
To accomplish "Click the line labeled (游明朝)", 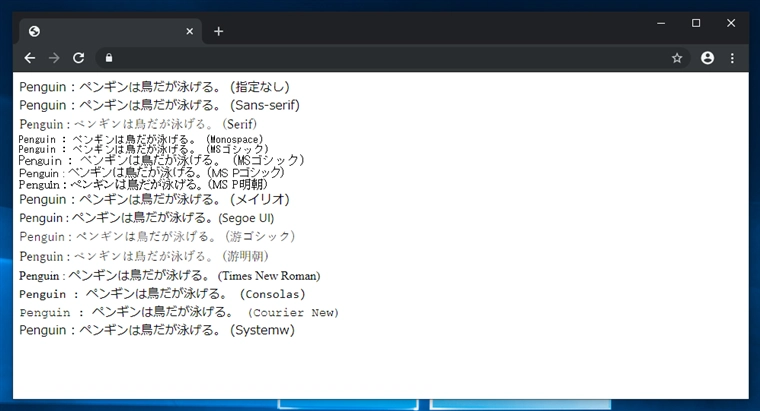I will (143, 256).
